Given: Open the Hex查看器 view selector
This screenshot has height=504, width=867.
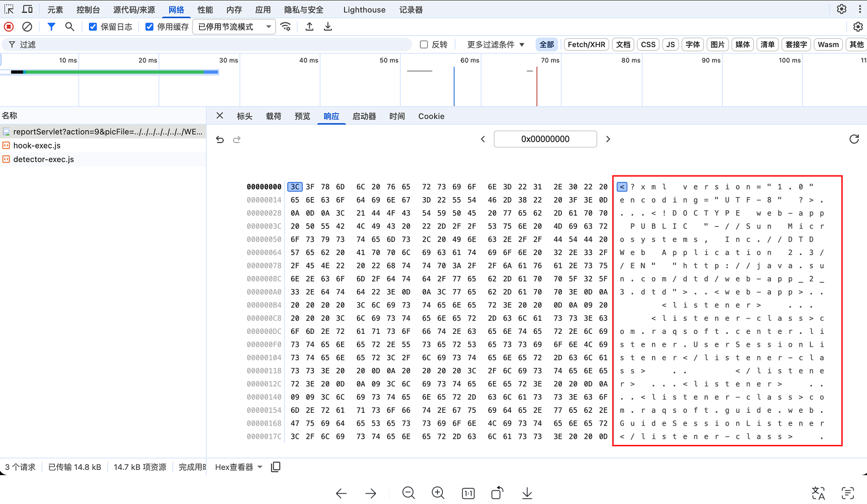Looking at the screenshot, I should [239, 467].
